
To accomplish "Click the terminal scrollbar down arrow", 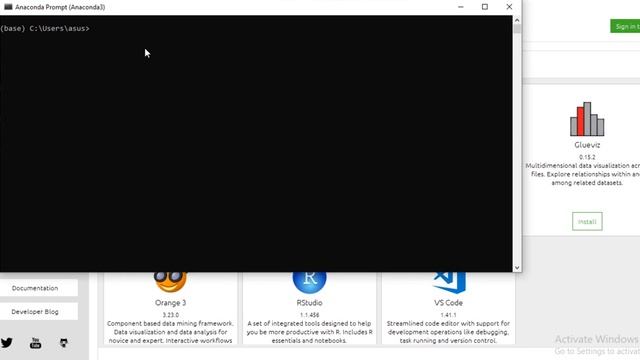I will click(517, 268).
